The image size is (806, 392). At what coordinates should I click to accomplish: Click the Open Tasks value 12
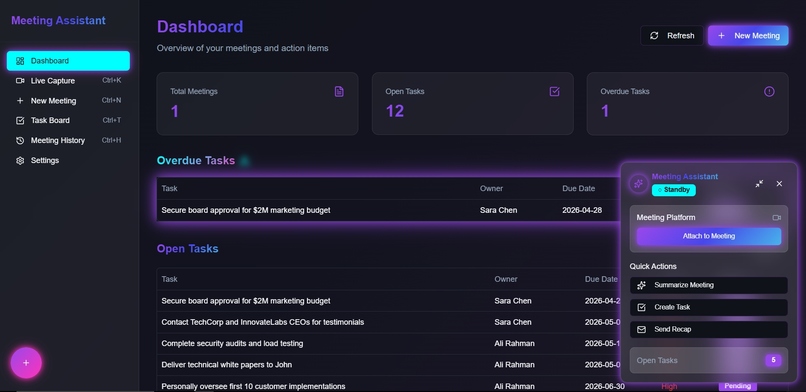[395, 111]
